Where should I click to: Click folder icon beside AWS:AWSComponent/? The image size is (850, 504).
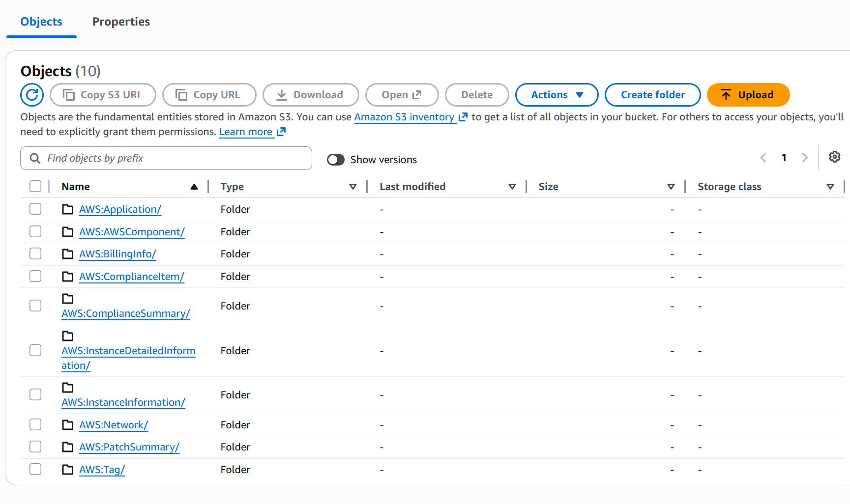point(68,232)
